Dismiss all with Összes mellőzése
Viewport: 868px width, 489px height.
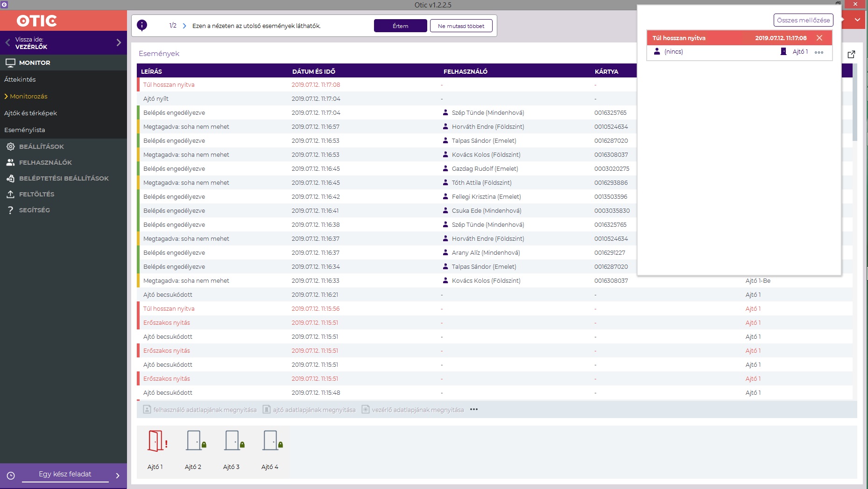tap(803, 20)
